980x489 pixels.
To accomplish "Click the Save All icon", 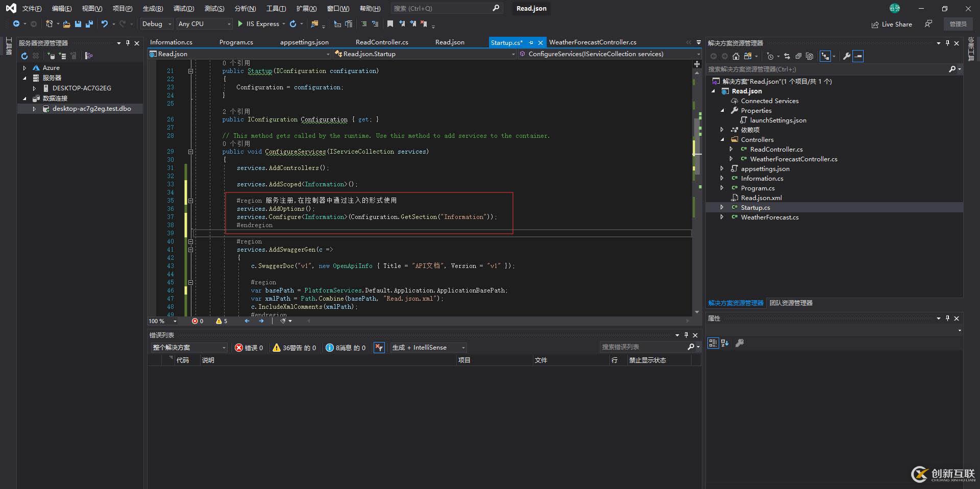I will (89, 23).
